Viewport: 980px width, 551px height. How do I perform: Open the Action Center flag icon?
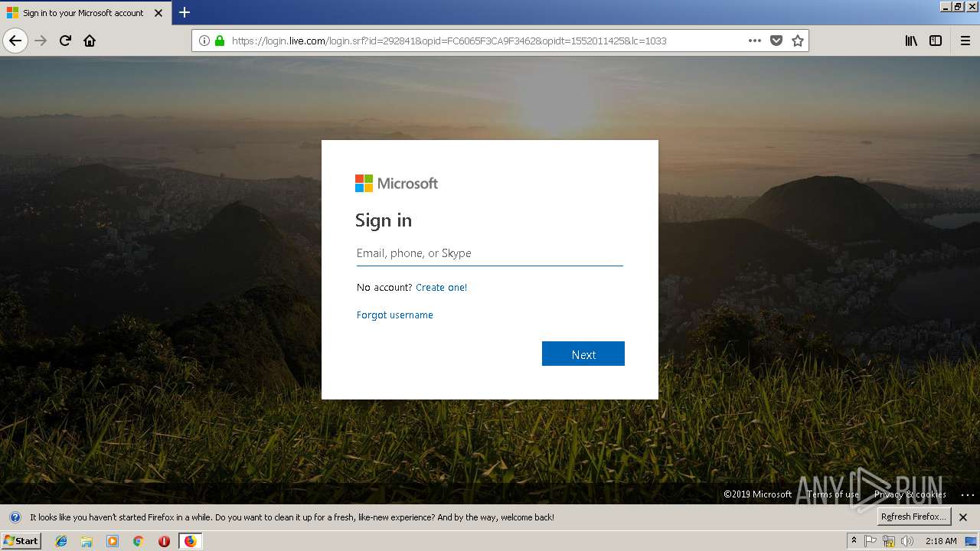coord(871,541)
